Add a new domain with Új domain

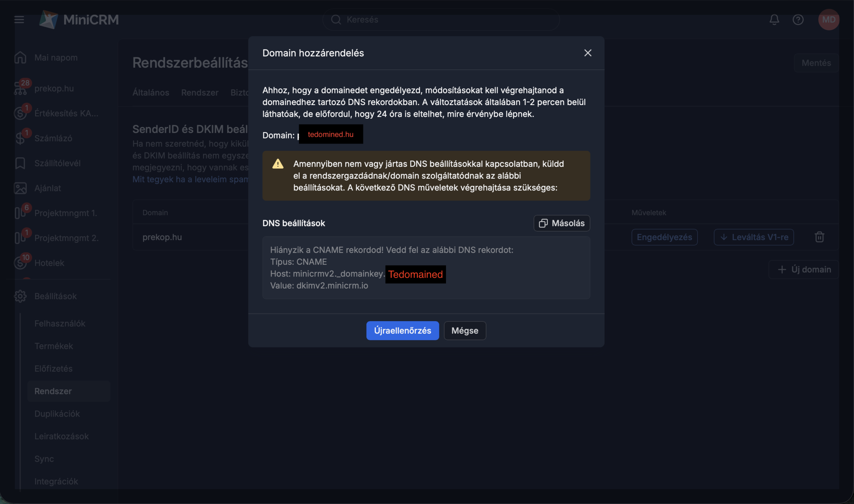point(803,269)
